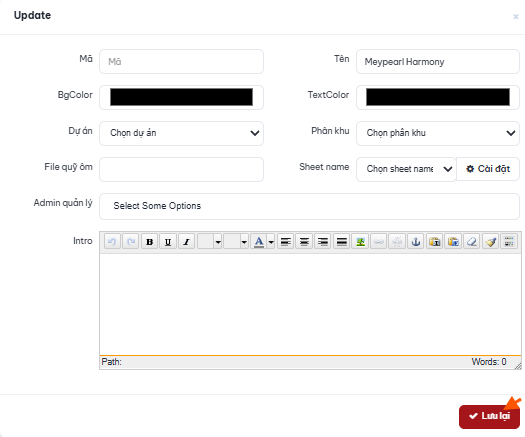Image resolution: width=525 pixels, height=437 pixels.
Task: Remove formatting with the eraser icon
Action: [472, 241]
